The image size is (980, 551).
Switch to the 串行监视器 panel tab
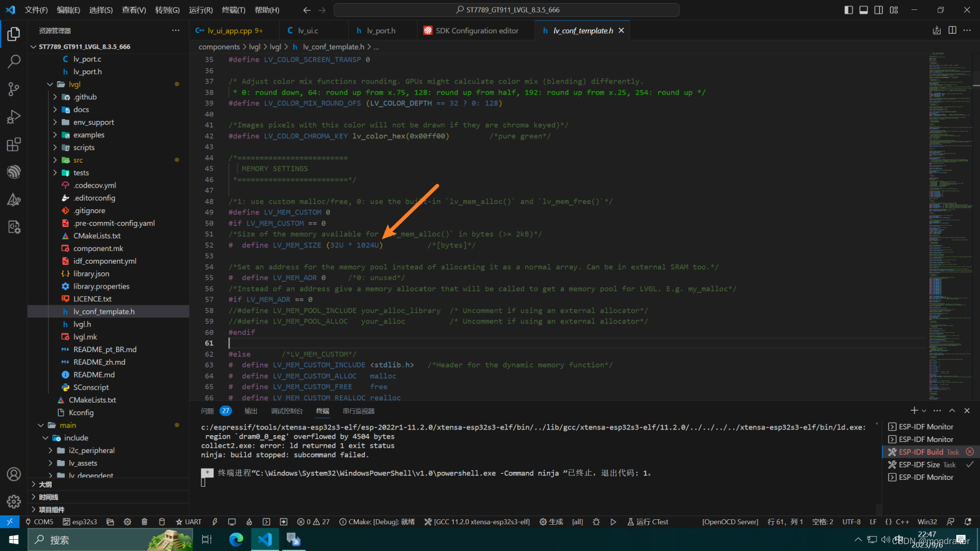358,411
